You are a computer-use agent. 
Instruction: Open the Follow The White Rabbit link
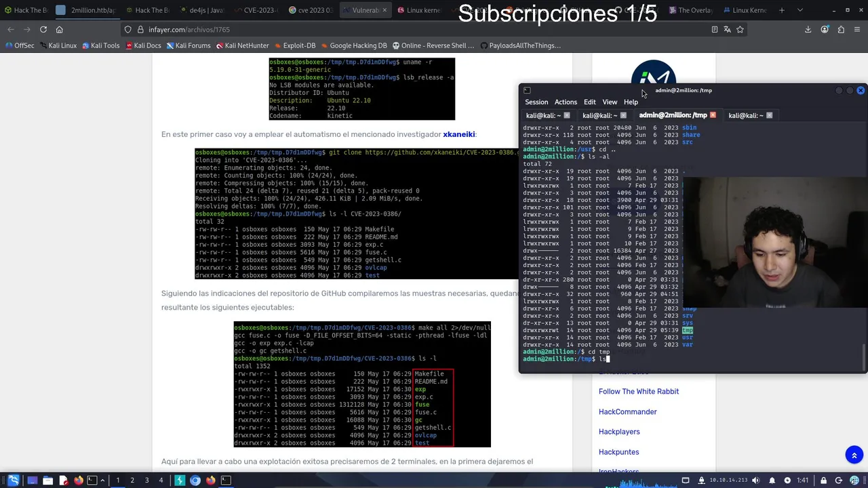[x=639, y=391]
